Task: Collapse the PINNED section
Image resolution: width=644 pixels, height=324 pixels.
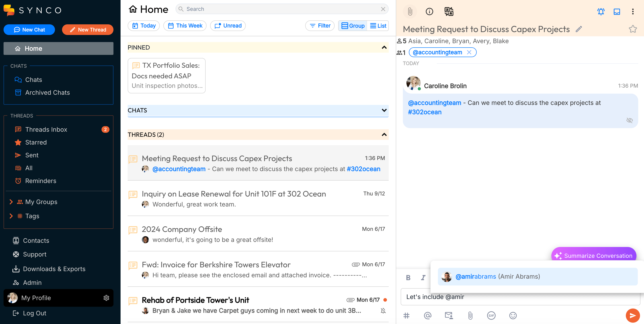Action: pyautogui.click(x=384, y=47)
